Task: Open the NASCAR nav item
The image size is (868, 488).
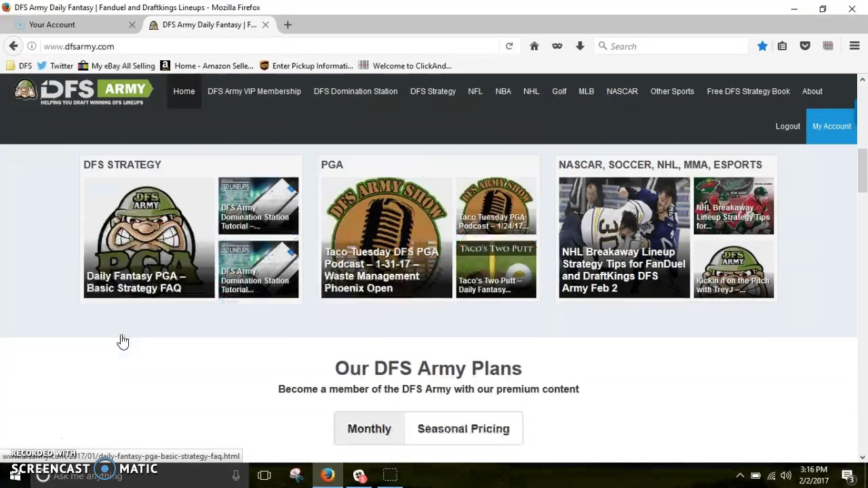Action: coord(622,91)
